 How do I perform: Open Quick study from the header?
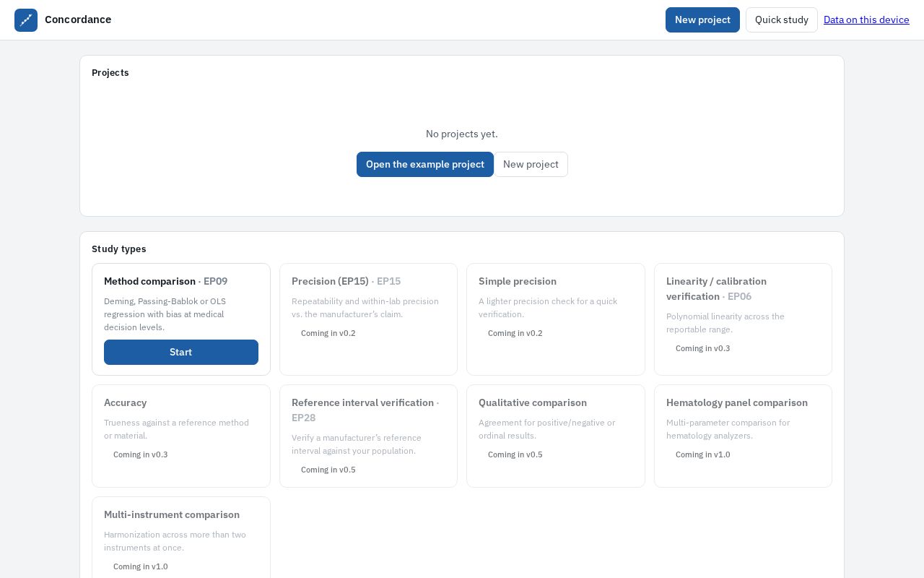[x=782, y=20]
